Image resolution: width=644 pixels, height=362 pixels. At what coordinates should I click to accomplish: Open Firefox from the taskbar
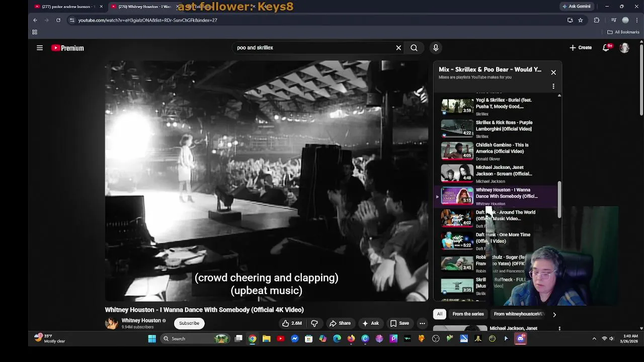(x=351, y=339)
